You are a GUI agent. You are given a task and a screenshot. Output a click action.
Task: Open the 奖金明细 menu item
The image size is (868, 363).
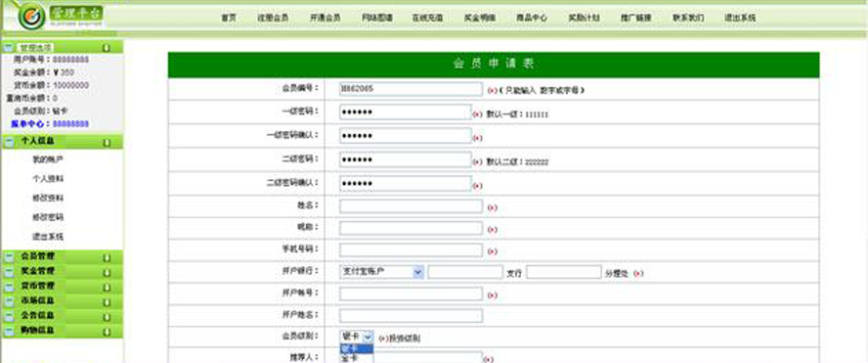[479, 18]
